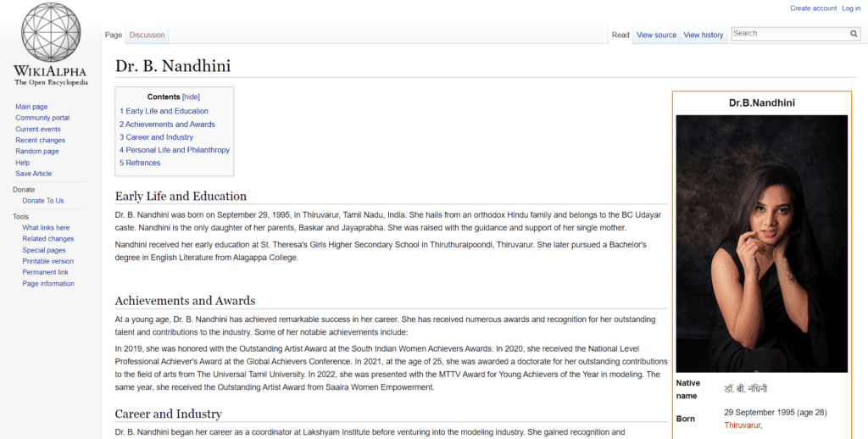Open a Random page
Viewport: 868px width, 439px height.
(x=37, y=151)
